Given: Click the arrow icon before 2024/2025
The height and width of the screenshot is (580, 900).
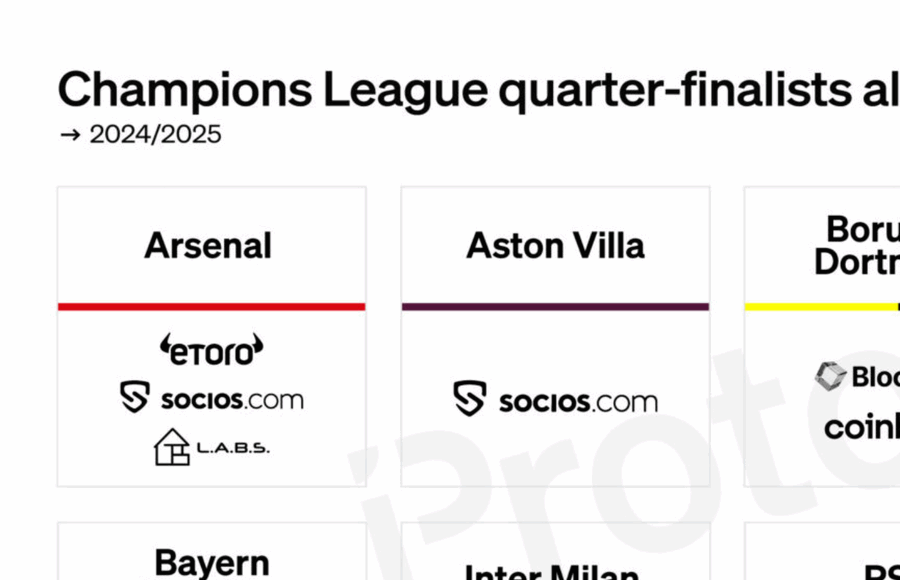Looking at the screenshot, I should click(70, 135).
